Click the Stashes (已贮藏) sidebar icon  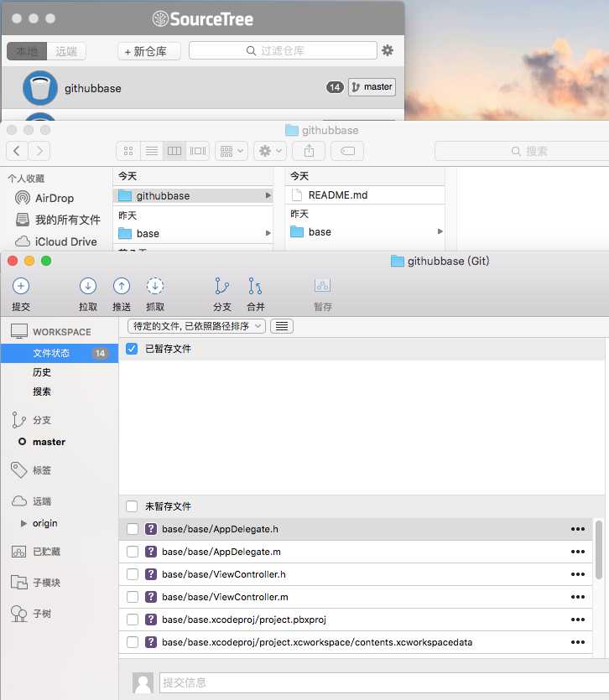point(18,552)
